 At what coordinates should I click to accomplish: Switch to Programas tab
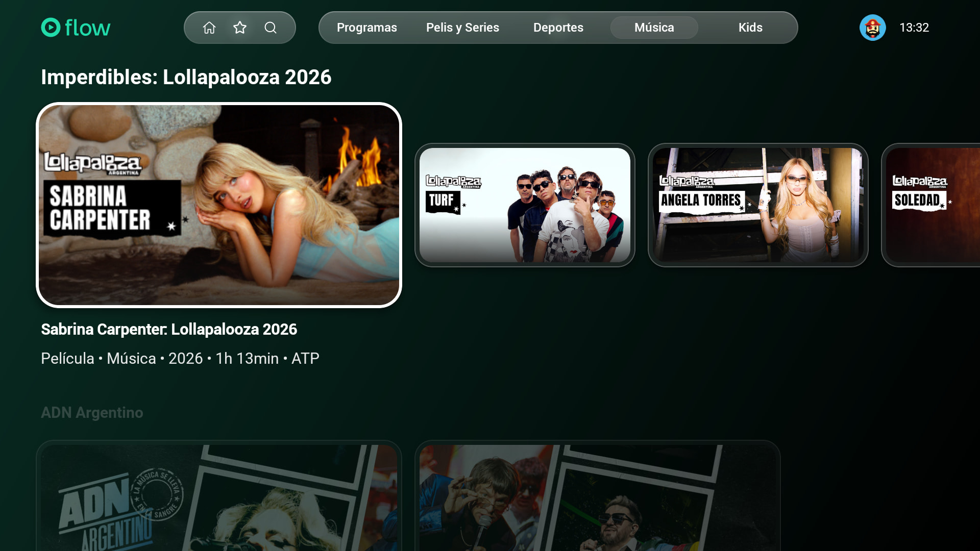pyautogui.click(x=366, y=28)
